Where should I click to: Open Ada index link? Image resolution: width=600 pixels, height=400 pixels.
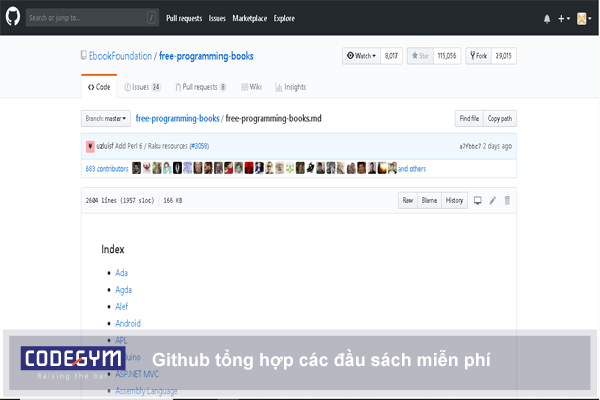click(121, 273)
